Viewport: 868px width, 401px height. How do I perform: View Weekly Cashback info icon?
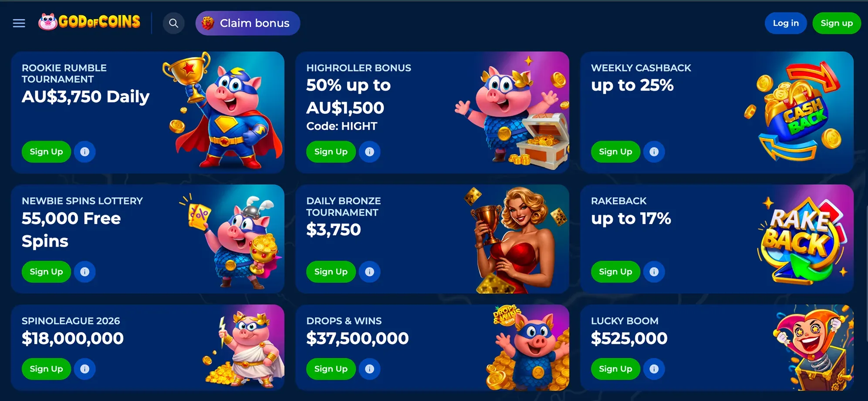(x=654, y=152)
